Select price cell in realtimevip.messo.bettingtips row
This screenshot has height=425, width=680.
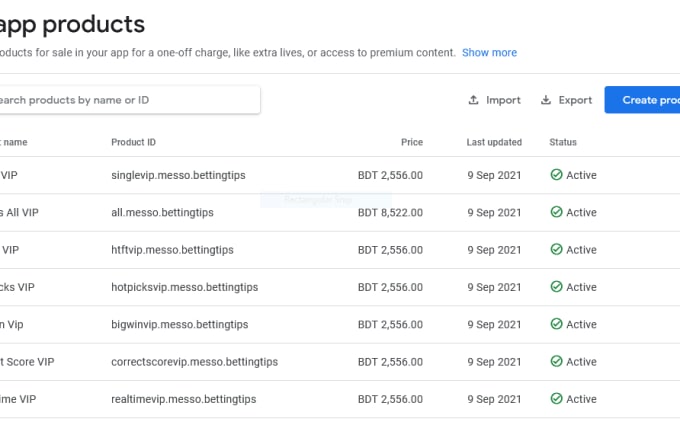coord(390,399)
